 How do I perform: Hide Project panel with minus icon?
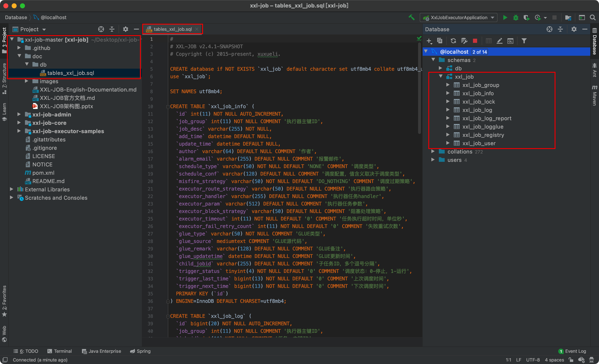point(136,29)
